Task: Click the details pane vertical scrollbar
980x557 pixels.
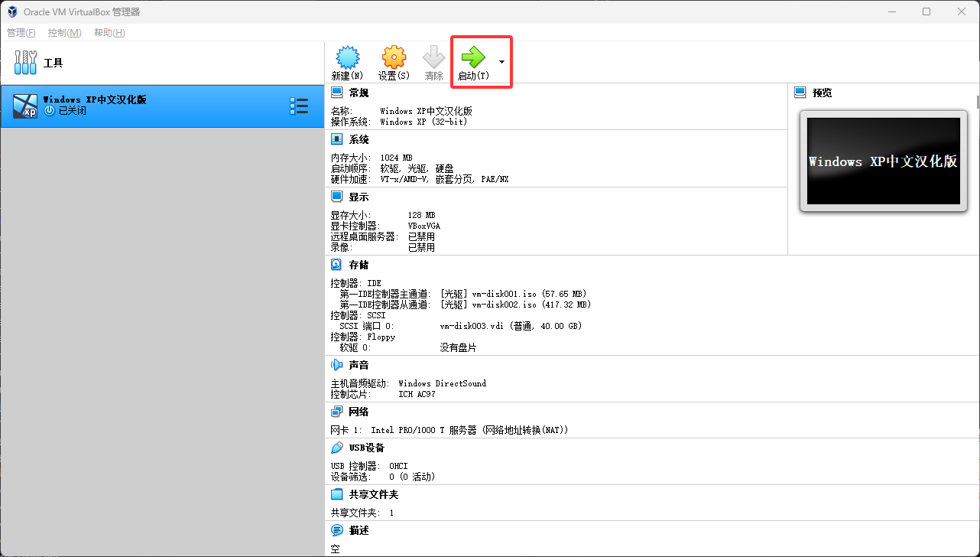Action: pyautogui.click(x=977, y=102)
